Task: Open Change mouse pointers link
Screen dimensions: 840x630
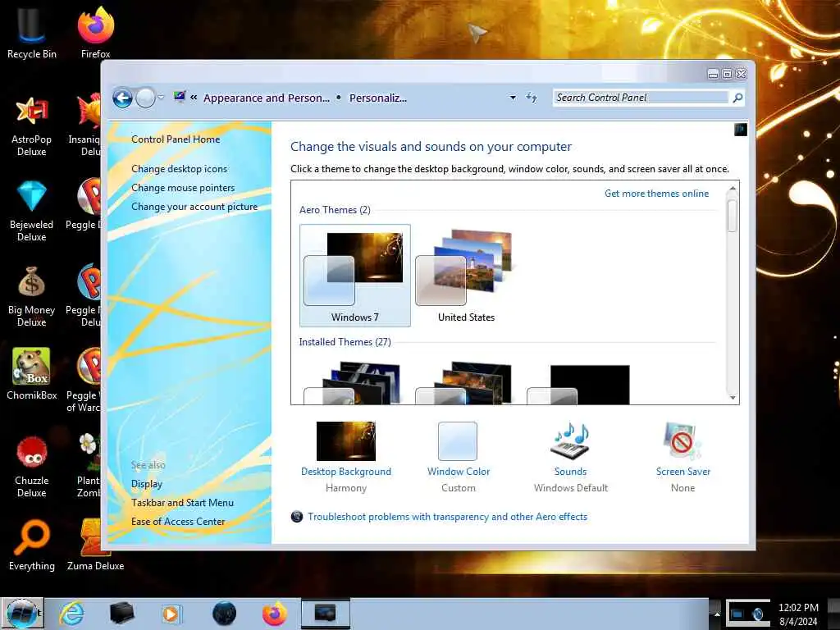Action: (x=183, y=188)
